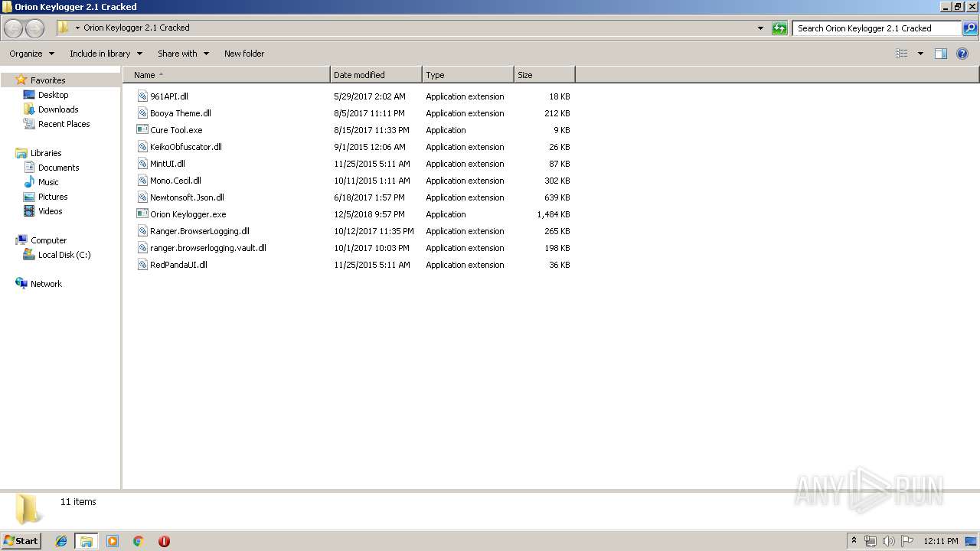Click the Explorer folder icon in taskbar
Viewport: 980px width, 551px height.
(87, 541)
